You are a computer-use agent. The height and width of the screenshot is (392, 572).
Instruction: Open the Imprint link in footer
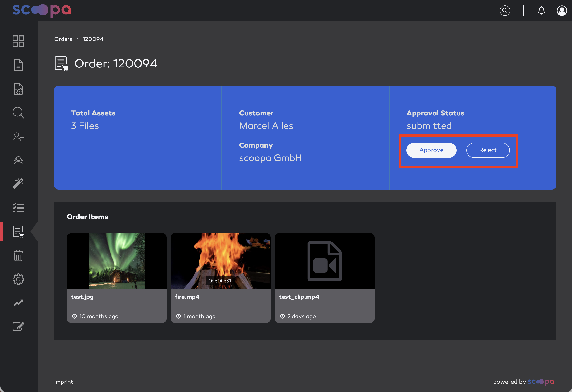coord(63,382)
